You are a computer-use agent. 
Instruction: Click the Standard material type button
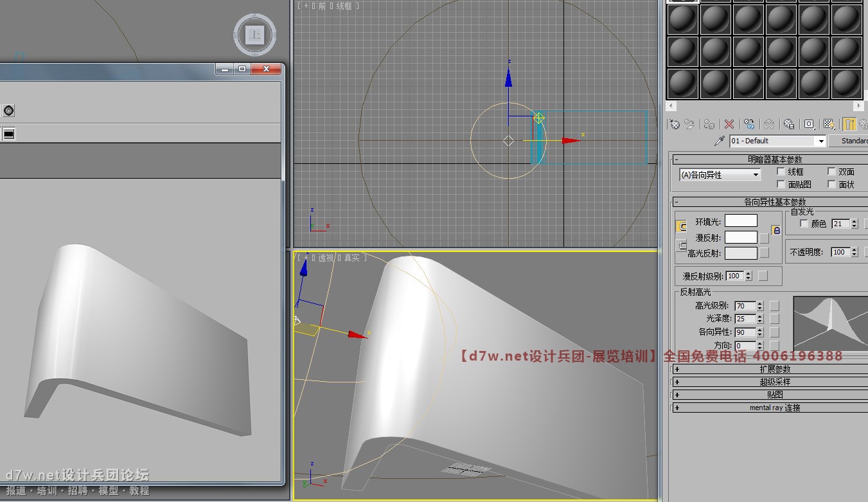click(849, 141)
